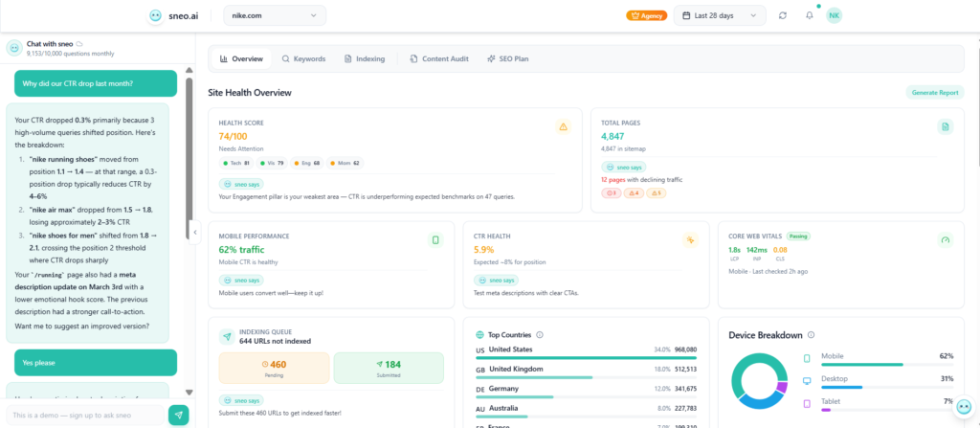980x428 pixels.
Task: Open the nike.com site selector dropdown
Action: tap(275, 15)
